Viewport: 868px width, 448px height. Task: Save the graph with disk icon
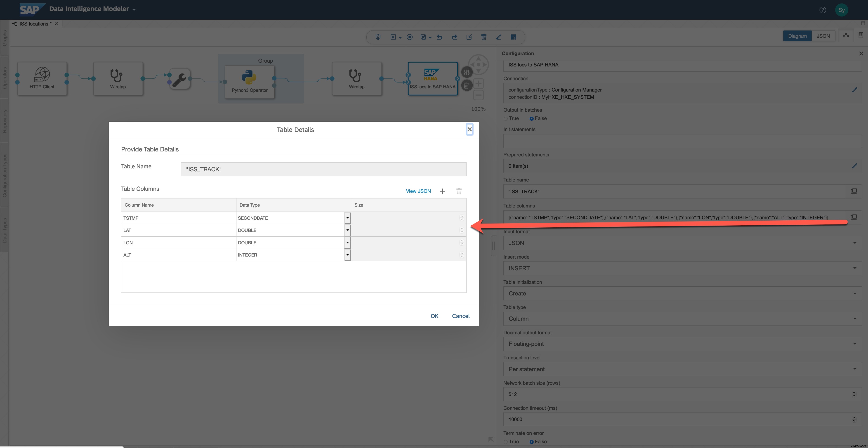423,37
